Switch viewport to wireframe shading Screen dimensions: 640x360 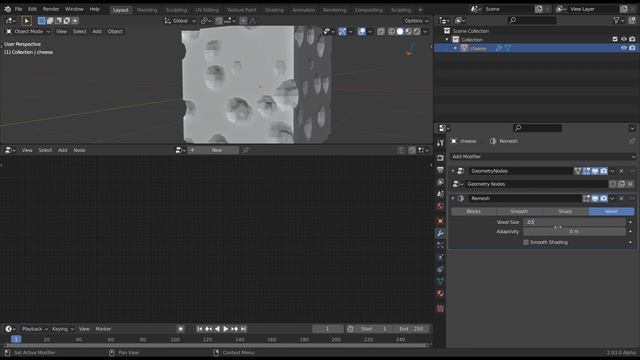pyautogui.click(x=391, y=31)
